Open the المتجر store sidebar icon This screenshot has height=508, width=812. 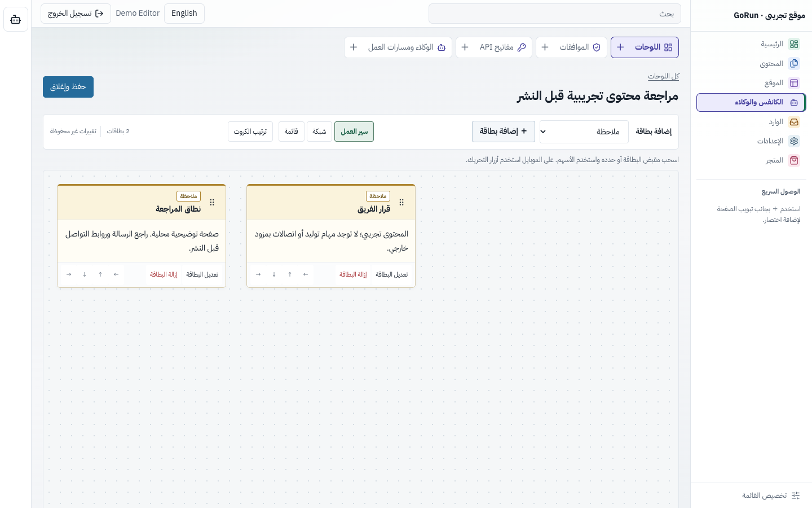(x=794, y=160)
